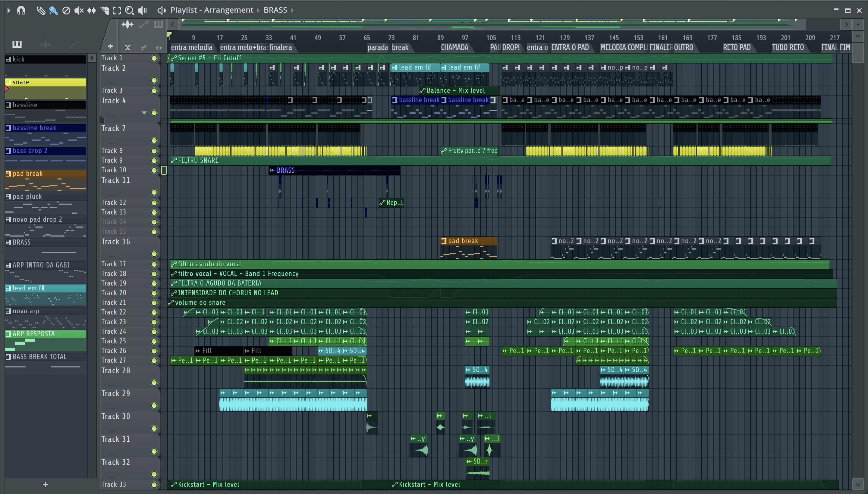The height and width of the screenshot is (494, 868).
Task: Mute Track 1 with its green LED
Action: 154,58
